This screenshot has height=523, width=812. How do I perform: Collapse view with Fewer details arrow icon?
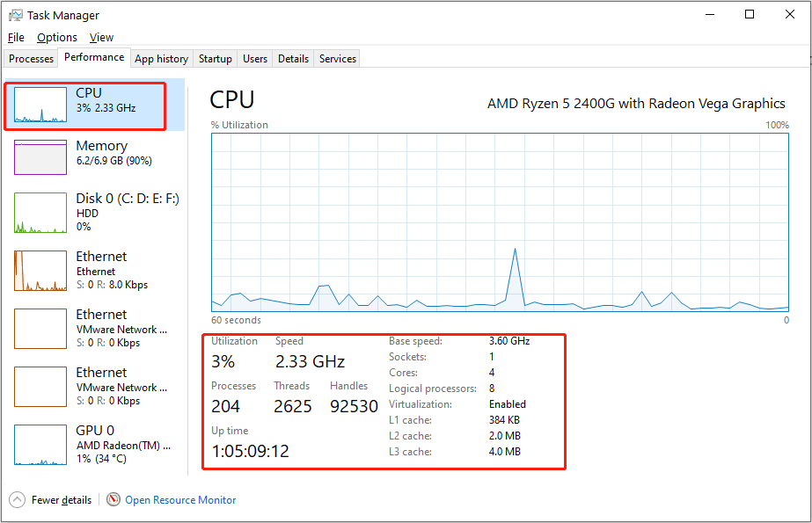tap(17, 500)
